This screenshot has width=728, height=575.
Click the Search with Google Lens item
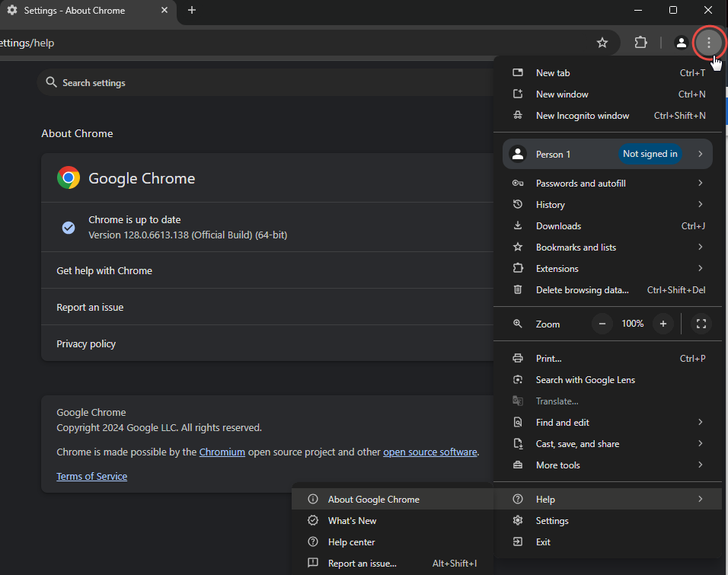585,380
